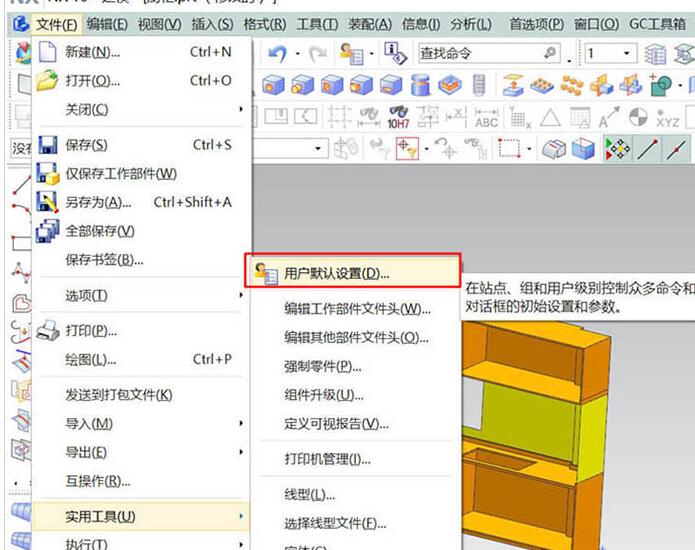The width and height of the screenshot is (695, 550).
Task: Click the 新建 (New) file icon
Action: [47, 52]
